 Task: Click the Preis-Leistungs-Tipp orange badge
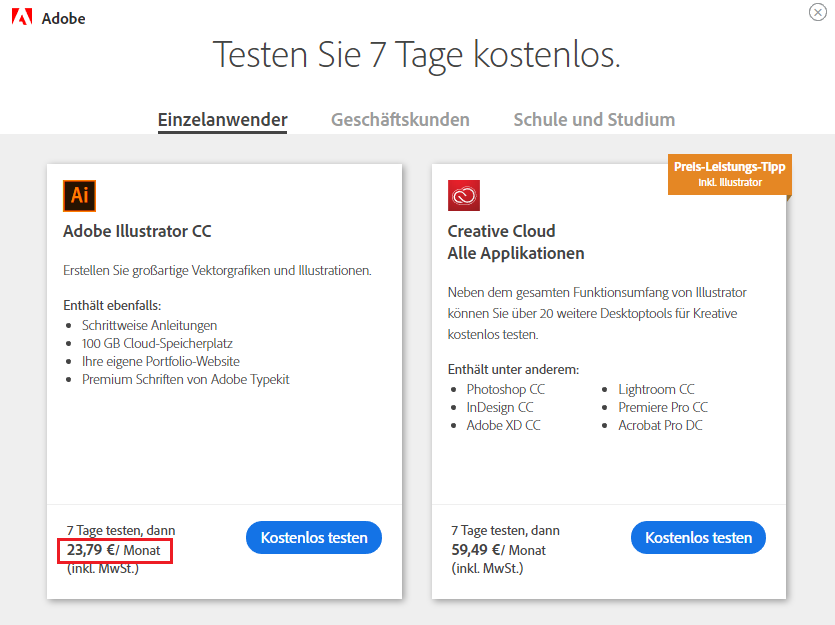click(x=730, y=175)
